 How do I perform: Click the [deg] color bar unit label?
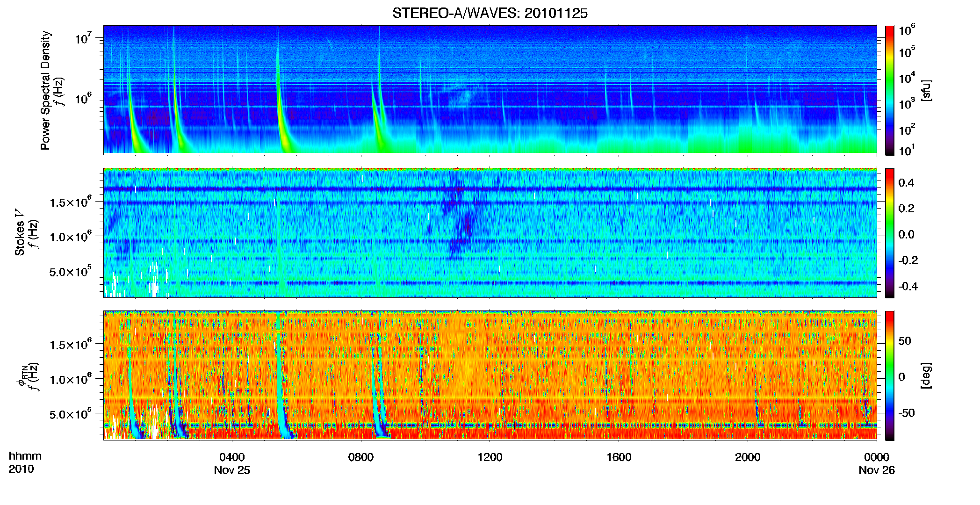click(926, 375)
